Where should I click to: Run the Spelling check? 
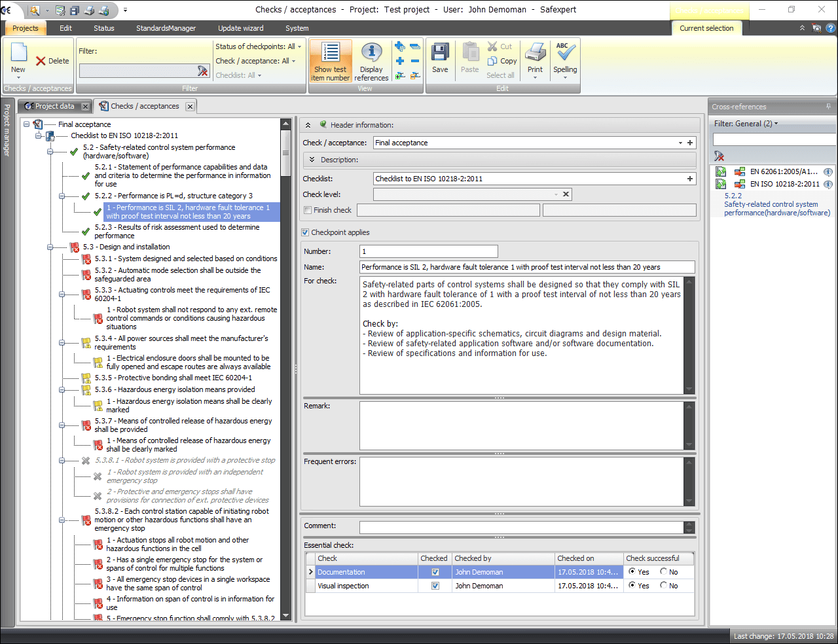tap(565, 59)
